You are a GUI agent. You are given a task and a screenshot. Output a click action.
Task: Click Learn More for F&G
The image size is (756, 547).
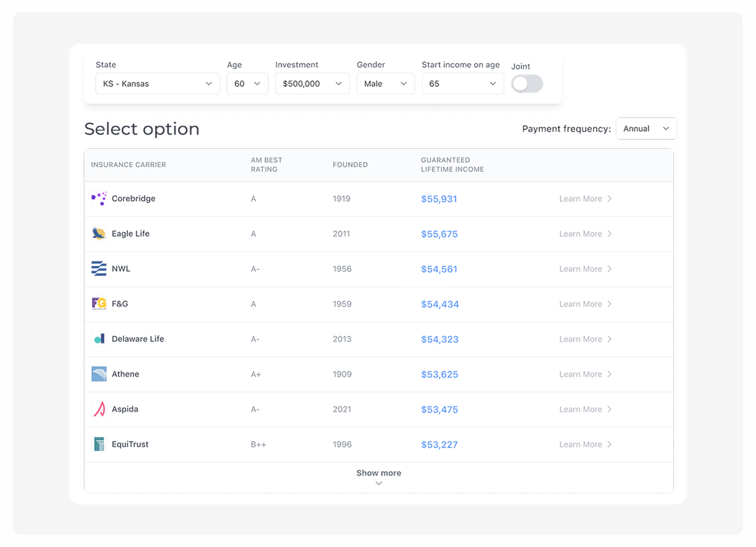tap(585, 304)
